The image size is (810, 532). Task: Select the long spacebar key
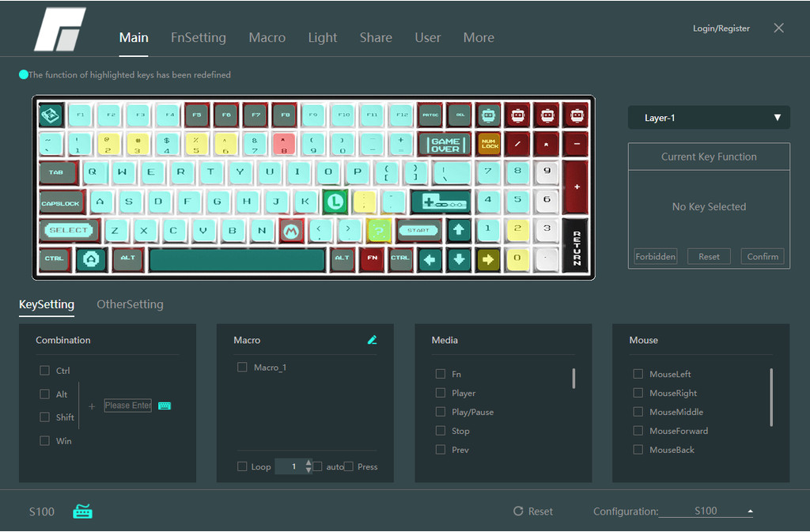[x=237, y=259]
